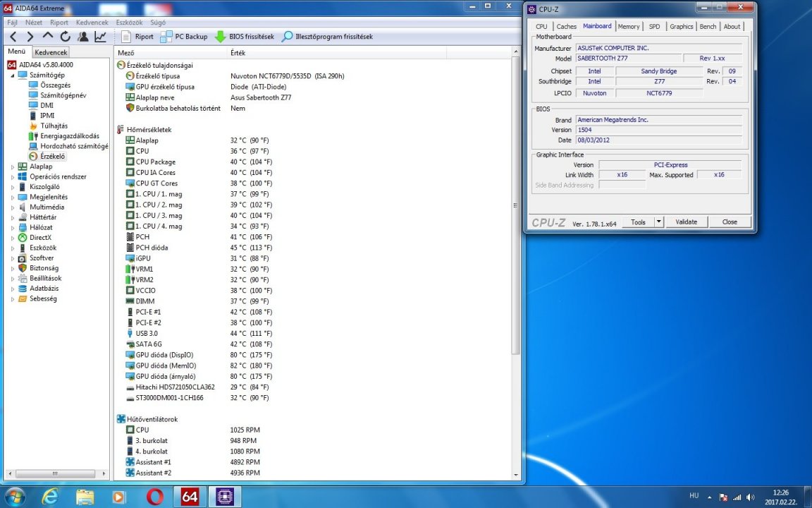
Task: Expand the Sebesség tree node
Action: 13,298
